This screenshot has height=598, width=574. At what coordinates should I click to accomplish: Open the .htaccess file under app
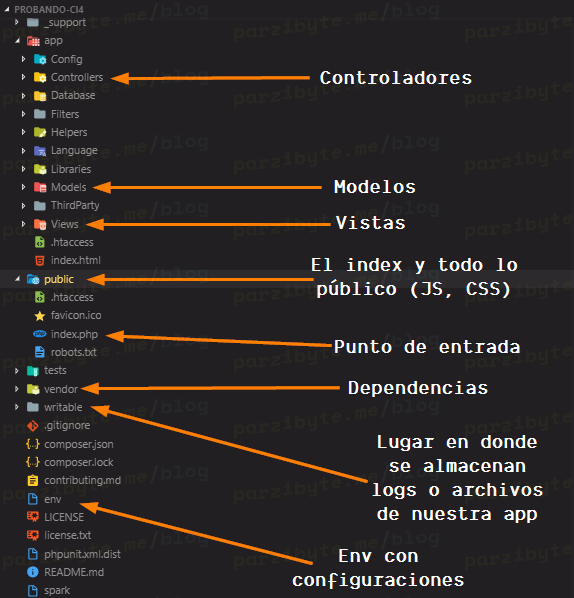click(x=72, y=243)
